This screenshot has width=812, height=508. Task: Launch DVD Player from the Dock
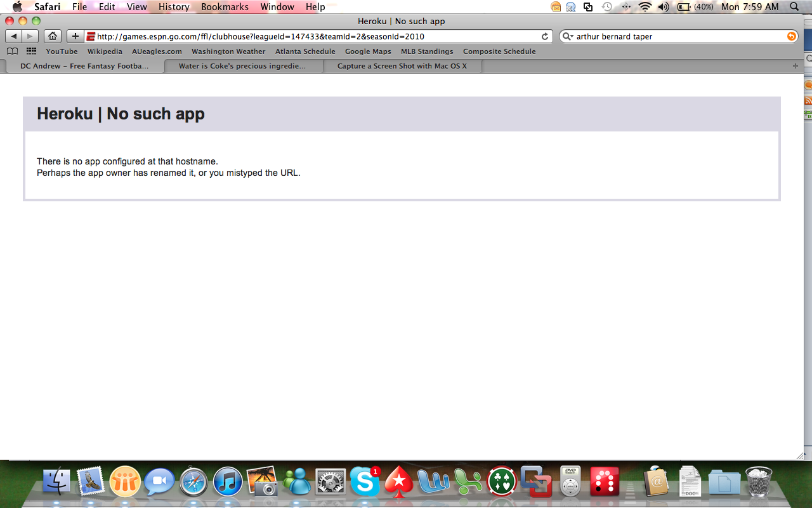pyautogui.click(x=571, y=481)
